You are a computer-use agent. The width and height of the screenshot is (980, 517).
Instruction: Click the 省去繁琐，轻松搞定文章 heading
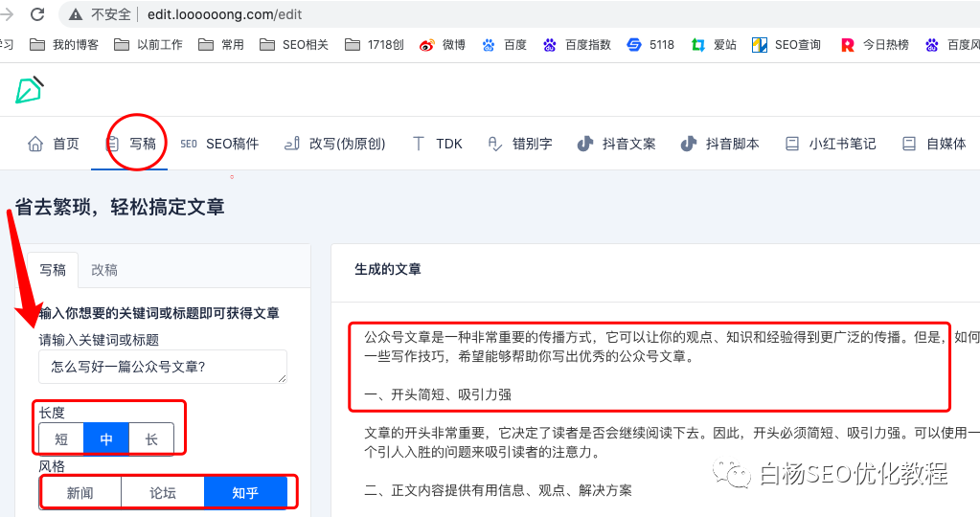coord(120,207)
